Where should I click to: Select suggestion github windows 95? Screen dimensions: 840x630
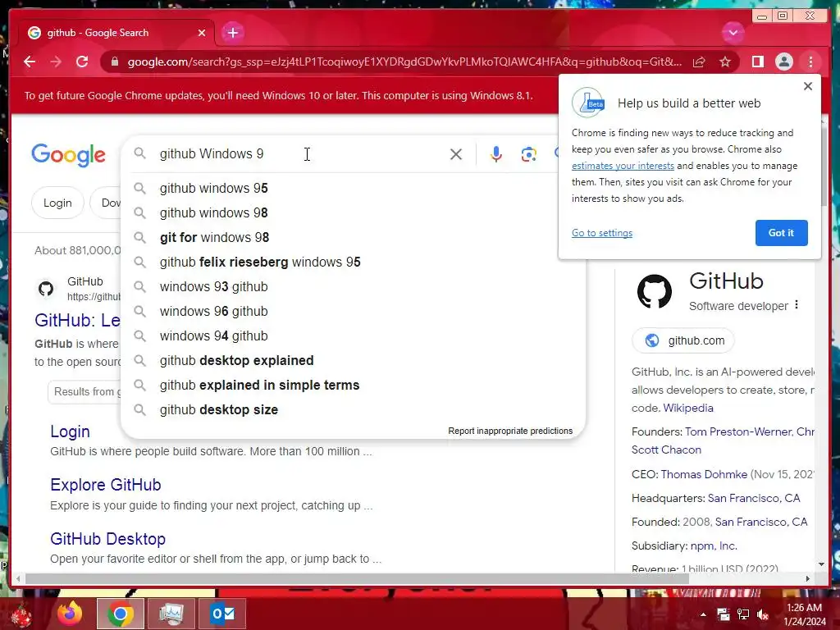[x=354, y=188]
